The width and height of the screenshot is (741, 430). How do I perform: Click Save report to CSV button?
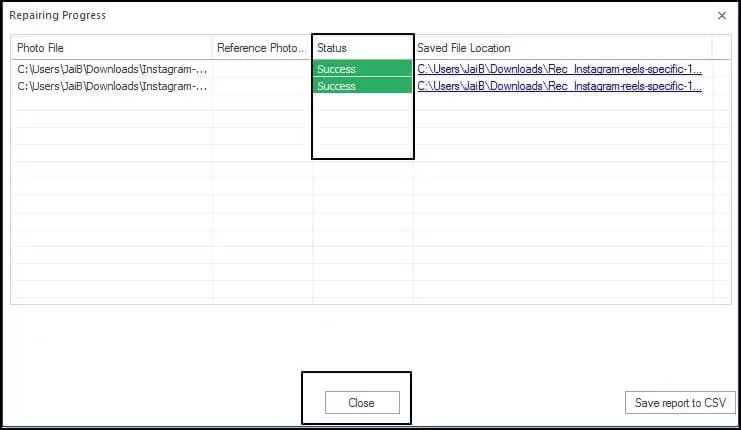coord(680,403)
